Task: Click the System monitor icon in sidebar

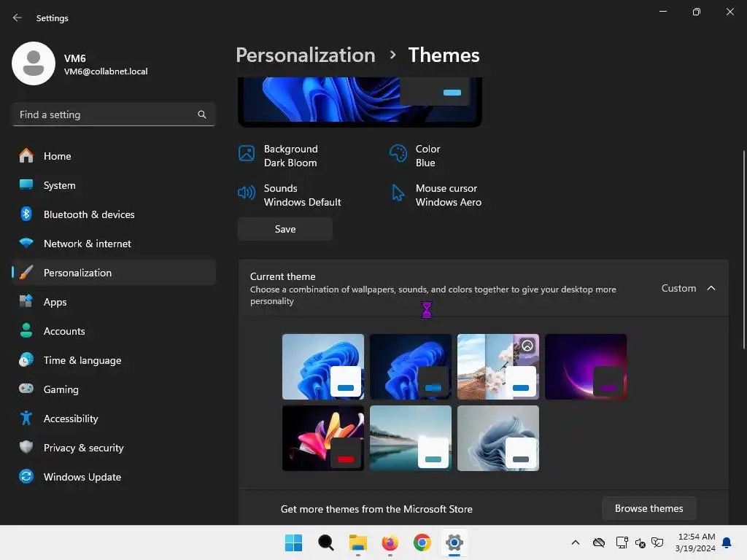Action: (x=26, y=184)
